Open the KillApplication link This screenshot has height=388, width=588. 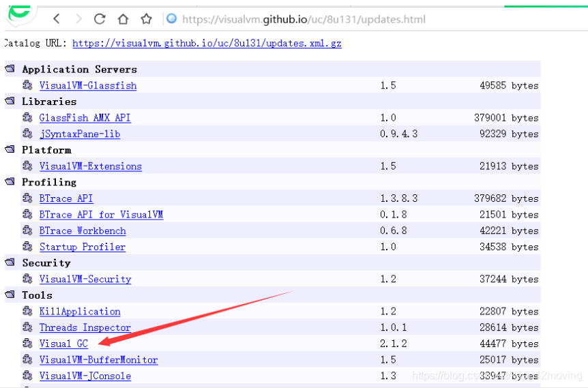[x=80, y=311]
